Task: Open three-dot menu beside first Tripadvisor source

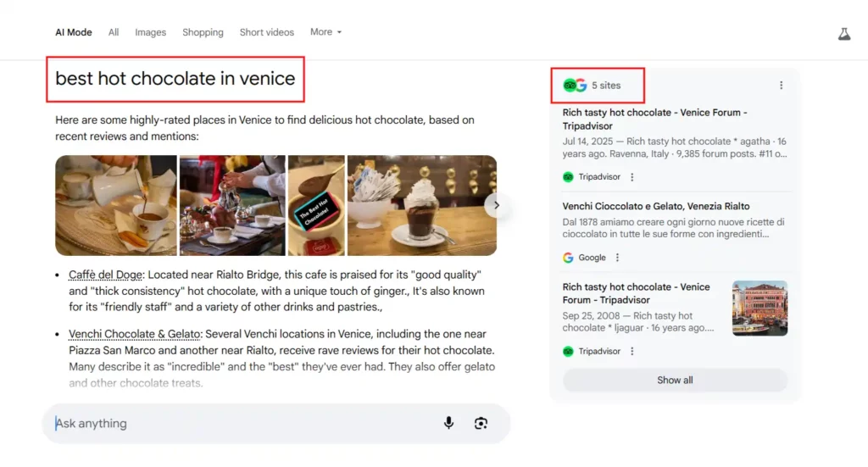Action: point(632,177)
